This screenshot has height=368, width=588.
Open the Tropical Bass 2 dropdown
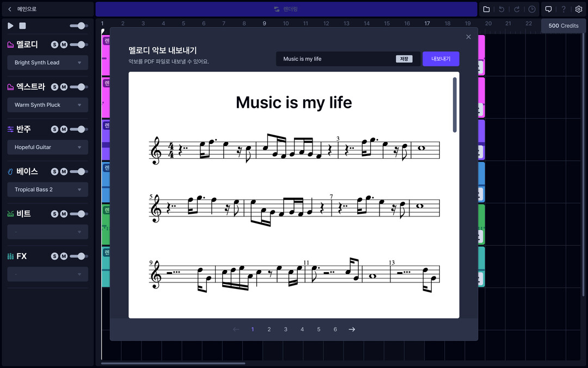tap(47, 190)
